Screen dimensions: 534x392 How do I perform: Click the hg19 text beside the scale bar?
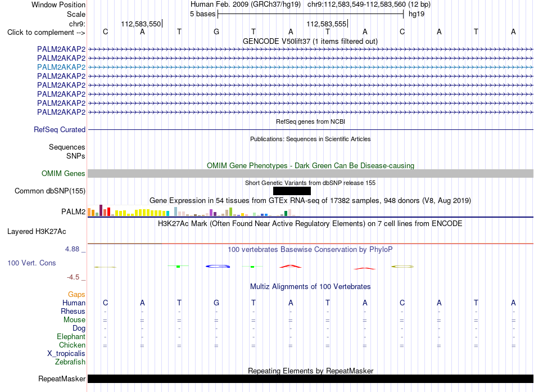click(x=416, y=14)
